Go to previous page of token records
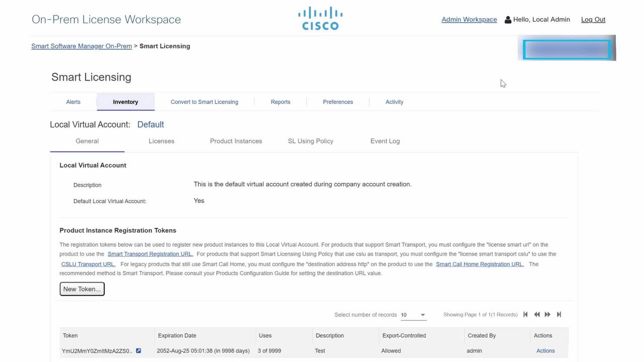644x362 pixels. pos(537,315)
